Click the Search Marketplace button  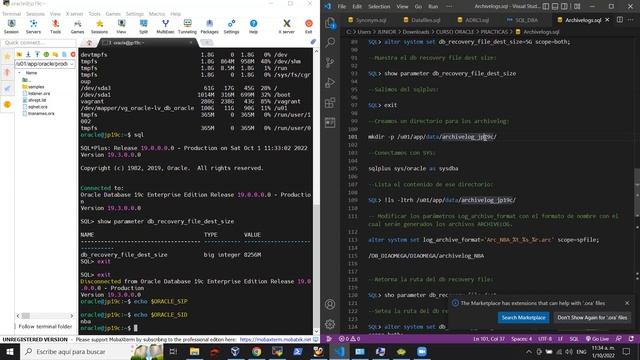click(x=523, y=318)
